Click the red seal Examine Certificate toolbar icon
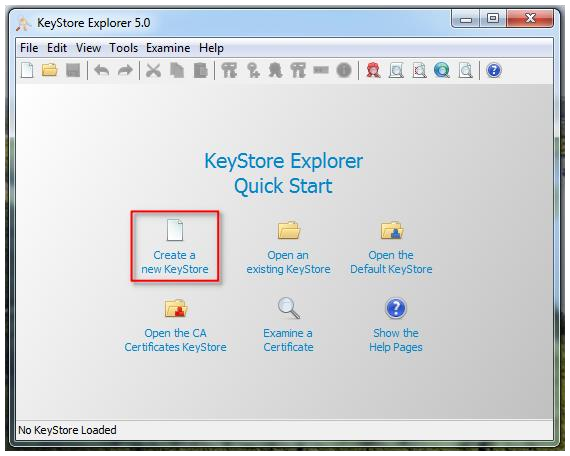Viewport: 570px width, 456px height. [x=373, y=70]
